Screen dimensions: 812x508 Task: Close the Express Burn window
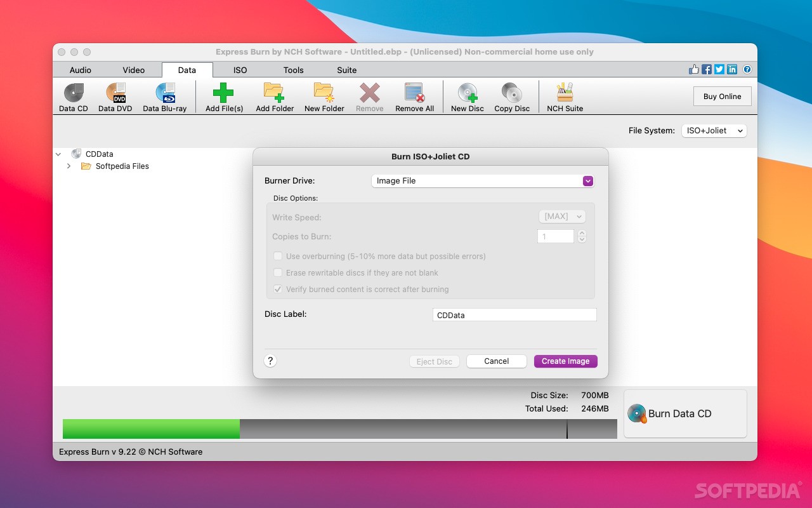coord(62,52)
